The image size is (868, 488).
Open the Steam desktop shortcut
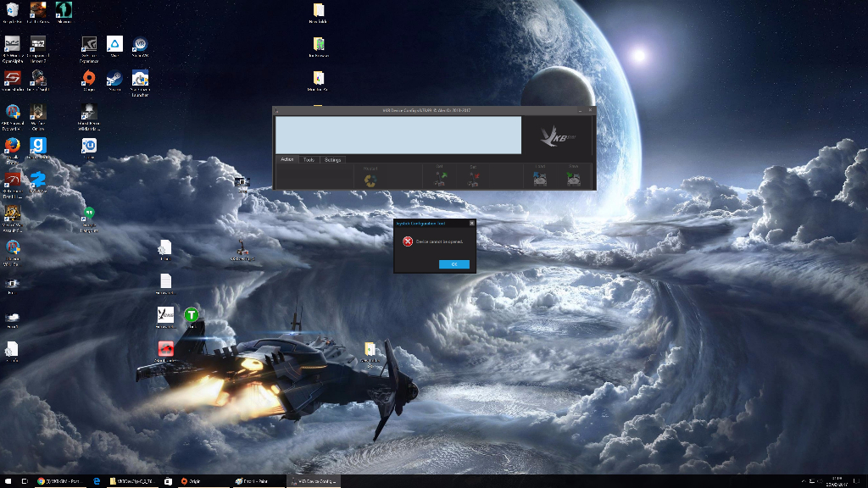point(114,79)
